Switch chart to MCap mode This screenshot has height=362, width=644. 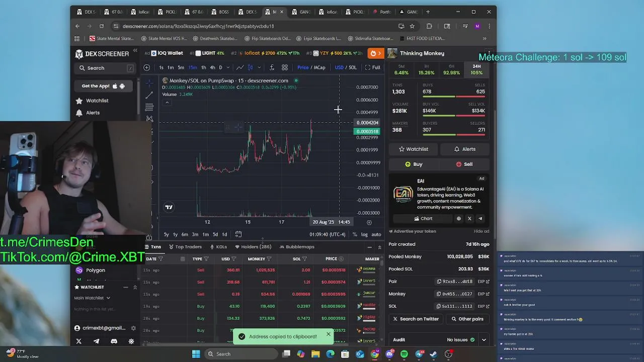click(319, 67)
